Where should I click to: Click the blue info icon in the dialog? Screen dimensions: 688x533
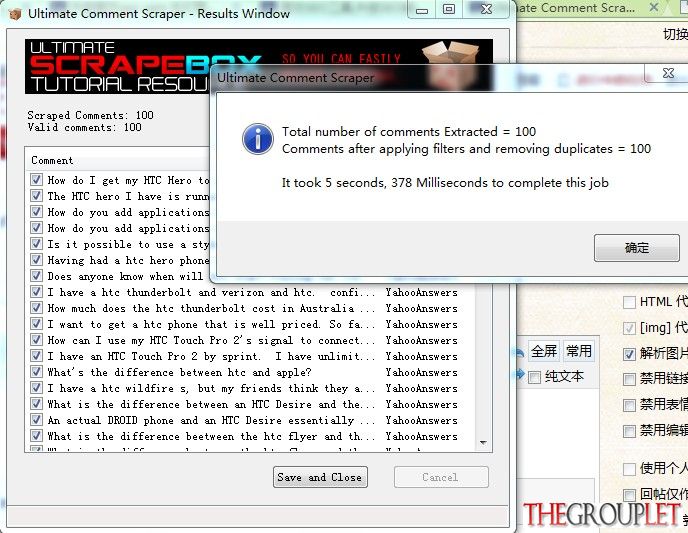pos(258,139)
